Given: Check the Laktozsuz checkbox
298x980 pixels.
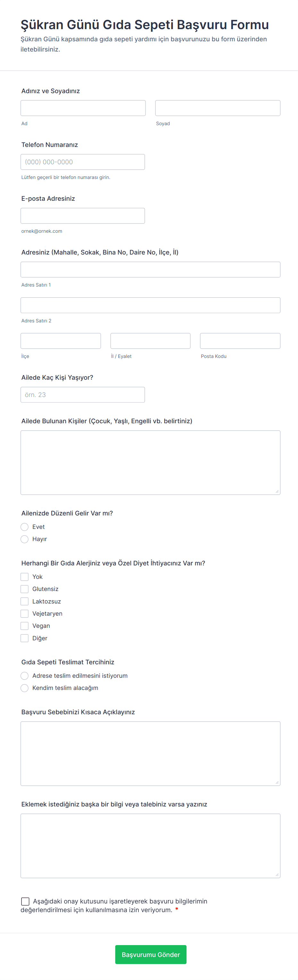Looking at the screenshot, I should tap(24, 601).
